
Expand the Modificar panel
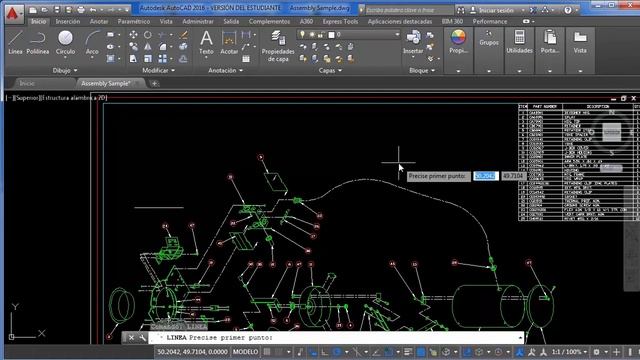tap(158, 70)
